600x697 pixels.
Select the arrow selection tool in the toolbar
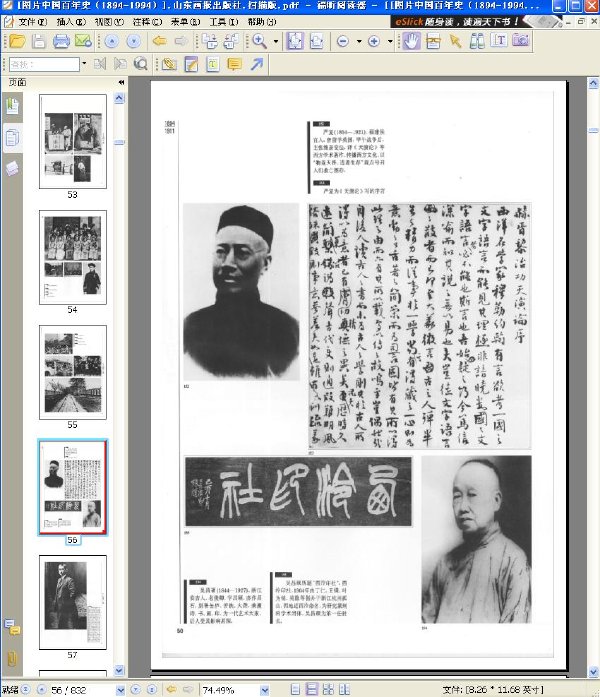point(455,41)
